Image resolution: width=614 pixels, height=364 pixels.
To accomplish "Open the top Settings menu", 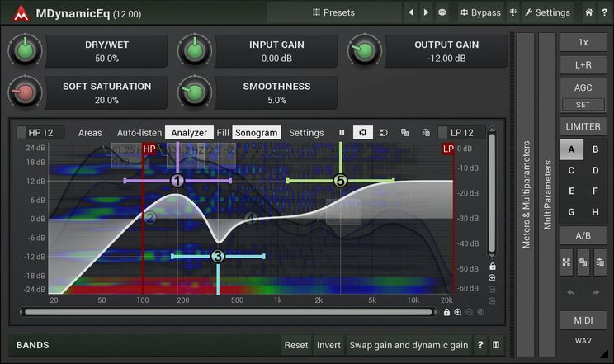I will [x=548, y=12].
